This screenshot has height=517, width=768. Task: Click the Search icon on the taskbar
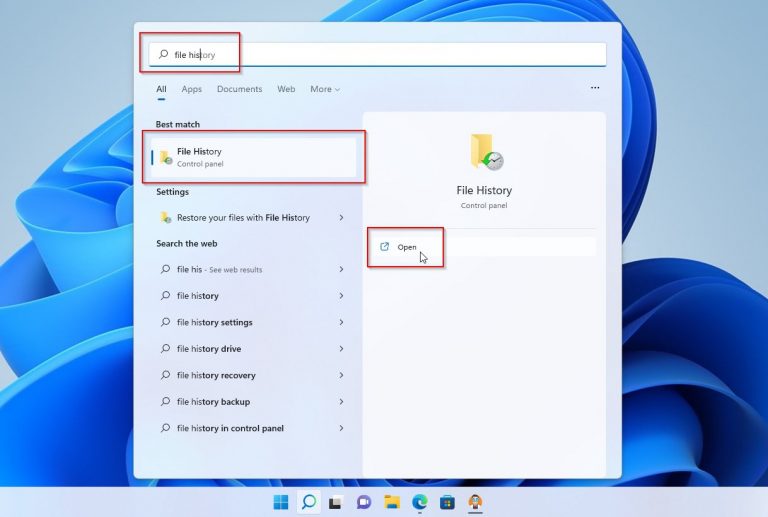click(309, 502)
